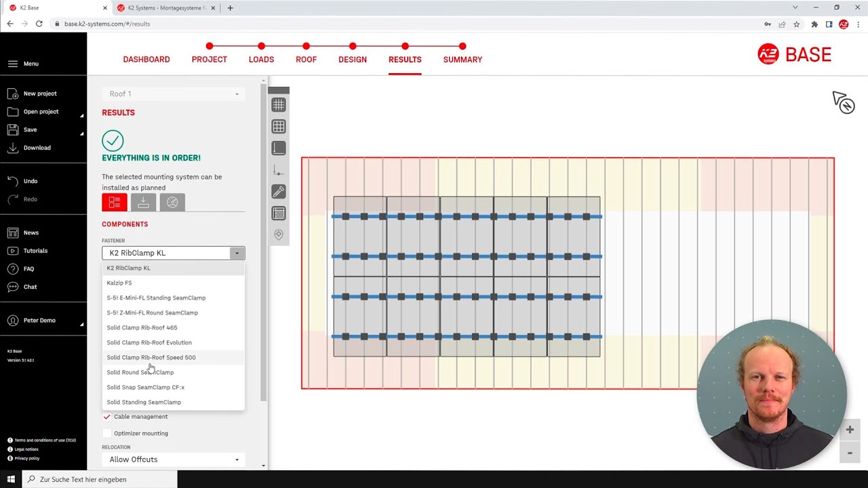Image resolution: width=868 pixels, height=488 pixels.
Task: Click the K2 BASE logo
Action: click(794, 54)
